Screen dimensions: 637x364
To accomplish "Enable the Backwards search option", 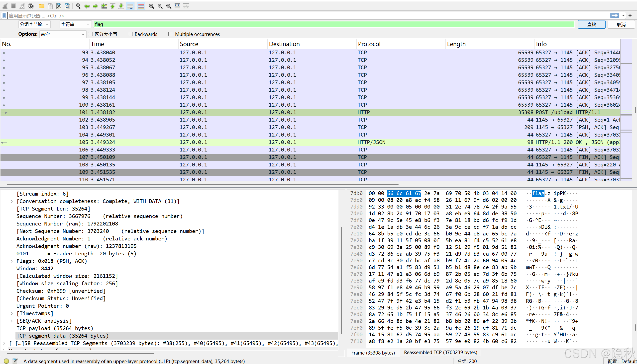I will click(130, 34).
